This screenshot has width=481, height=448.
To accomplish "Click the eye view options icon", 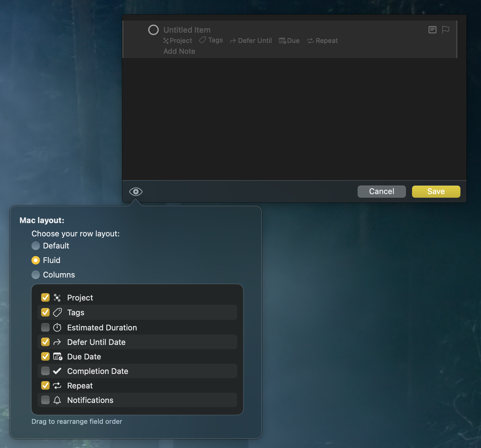I will click(x=136, y=192).
